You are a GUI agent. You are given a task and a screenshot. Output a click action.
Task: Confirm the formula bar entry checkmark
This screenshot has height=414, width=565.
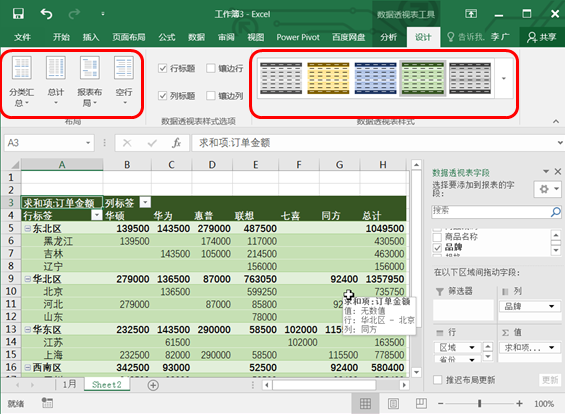click(152, 143)
